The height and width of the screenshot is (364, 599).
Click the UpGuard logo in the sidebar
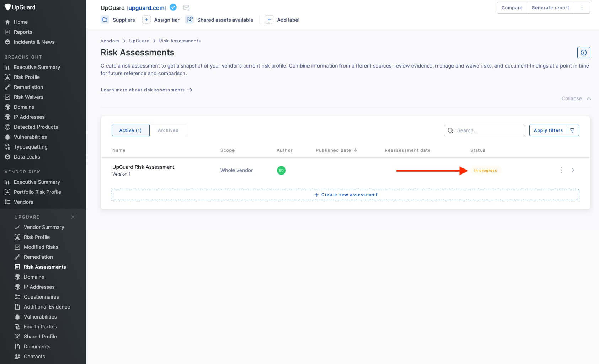click(20, 7)
